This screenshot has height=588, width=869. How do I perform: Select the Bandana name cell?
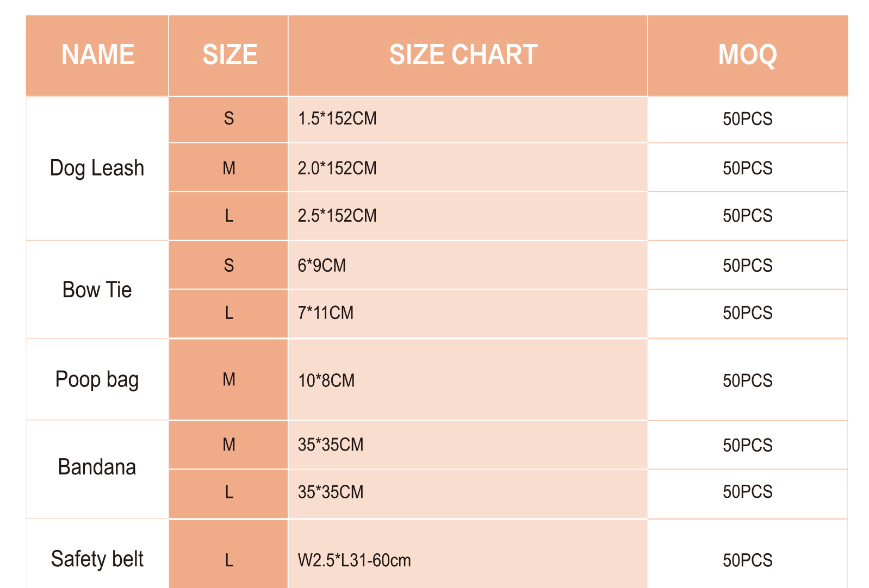[x=97, y=467]
